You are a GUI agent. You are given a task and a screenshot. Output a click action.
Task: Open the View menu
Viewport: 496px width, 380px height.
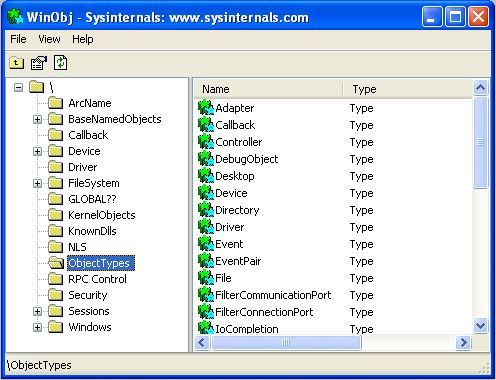[49, 39]
